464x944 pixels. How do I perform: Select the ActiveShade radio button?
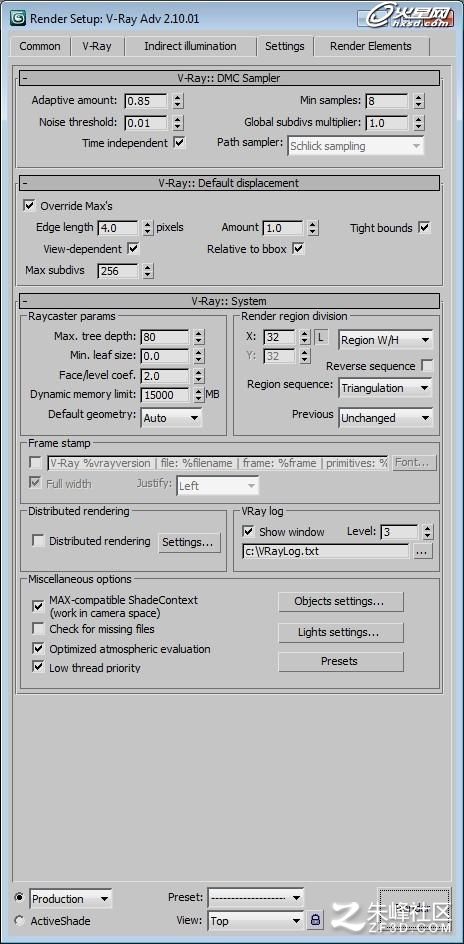tap(19, 921)
